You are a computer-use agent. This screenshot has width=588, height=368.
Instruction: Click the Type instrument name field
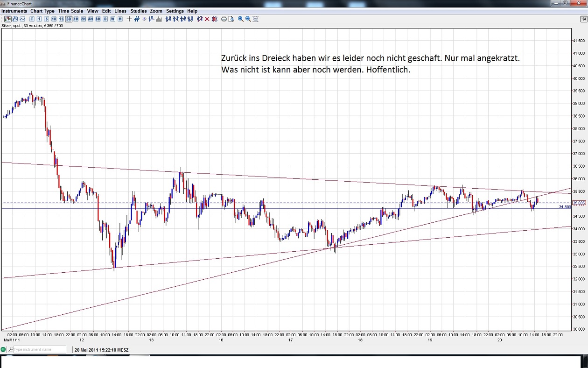(40, 350)
